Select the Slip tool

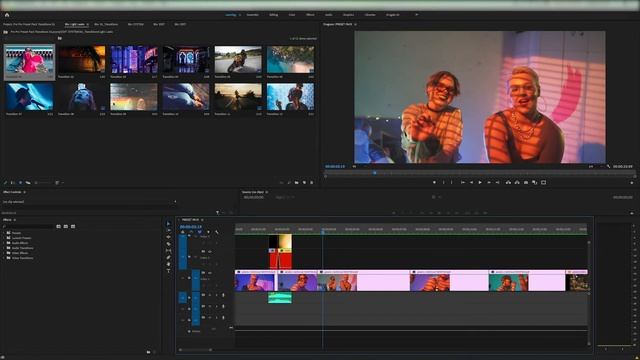point(169,250)
